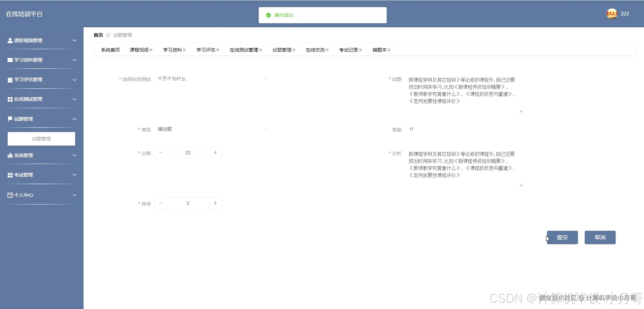Select the 个人中心 icon in sidebar

click(x=10, y=195)
